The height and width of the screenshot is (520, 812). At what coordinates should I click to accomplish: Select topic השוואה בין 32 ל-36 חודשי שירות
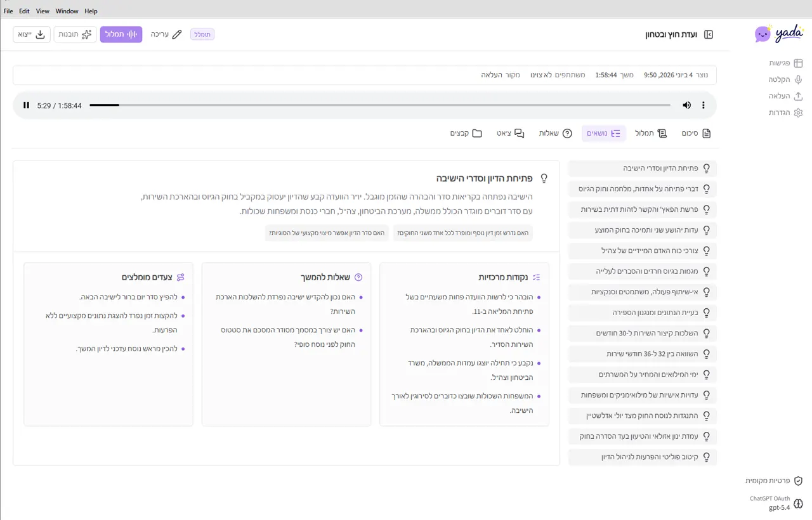[x=643, y=354]
